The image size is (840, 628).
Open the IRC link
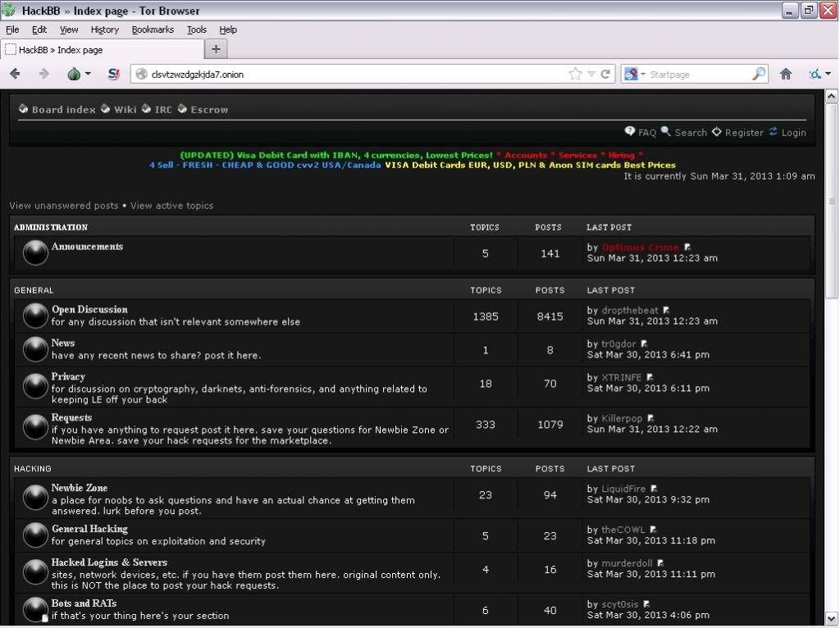(x=163, y=109)
